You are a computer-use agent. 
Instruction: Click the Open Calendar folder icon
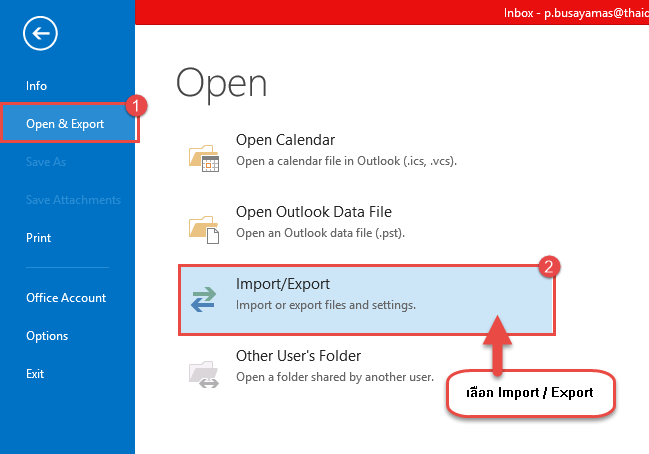(204, 158)
